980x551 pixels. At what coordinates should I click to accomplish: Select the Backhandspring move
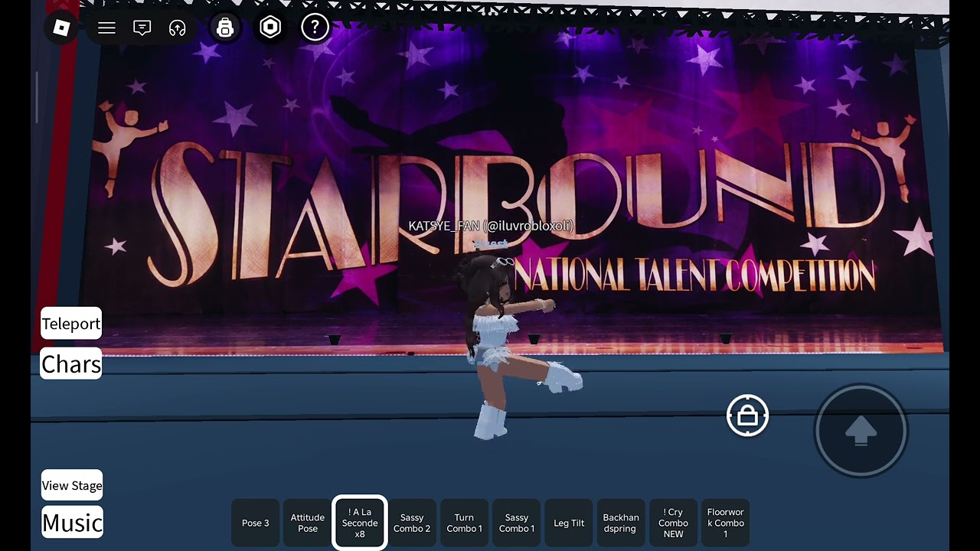tap(621, 523)
